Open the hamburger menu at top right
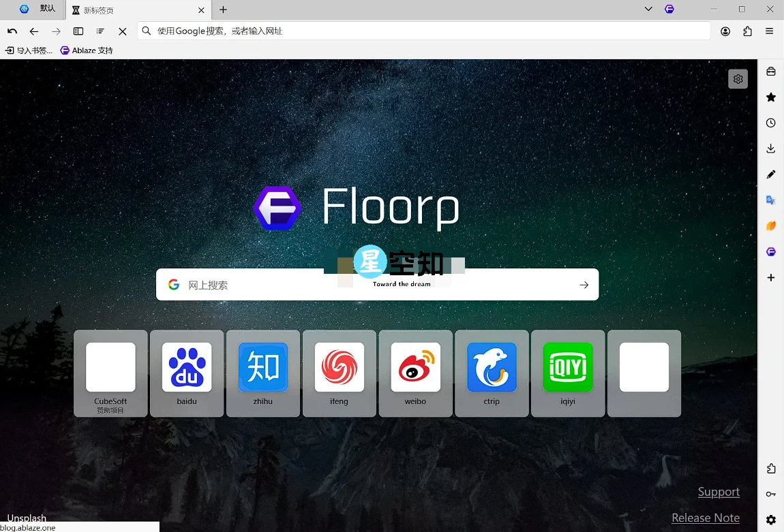784x532 pixels. click(770, 31)
